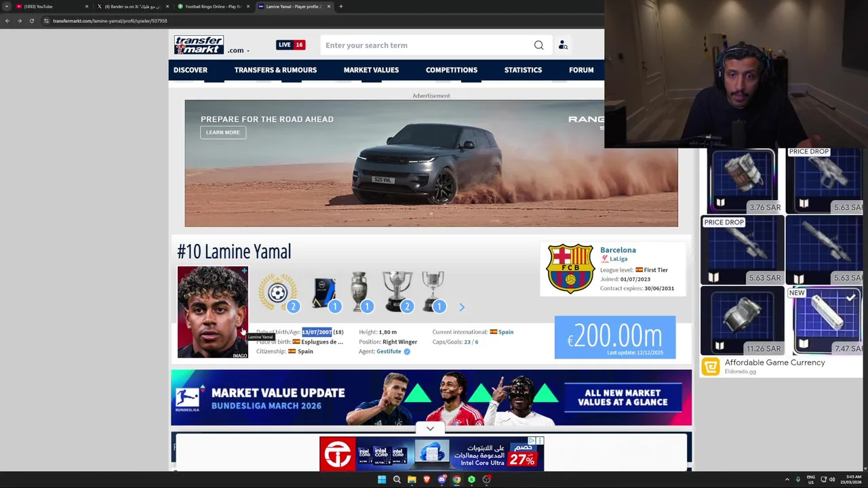Image resolution: width=868 pixels, height=488 pixels.
Task: Open the Barcelona club link
Action: 618,250
